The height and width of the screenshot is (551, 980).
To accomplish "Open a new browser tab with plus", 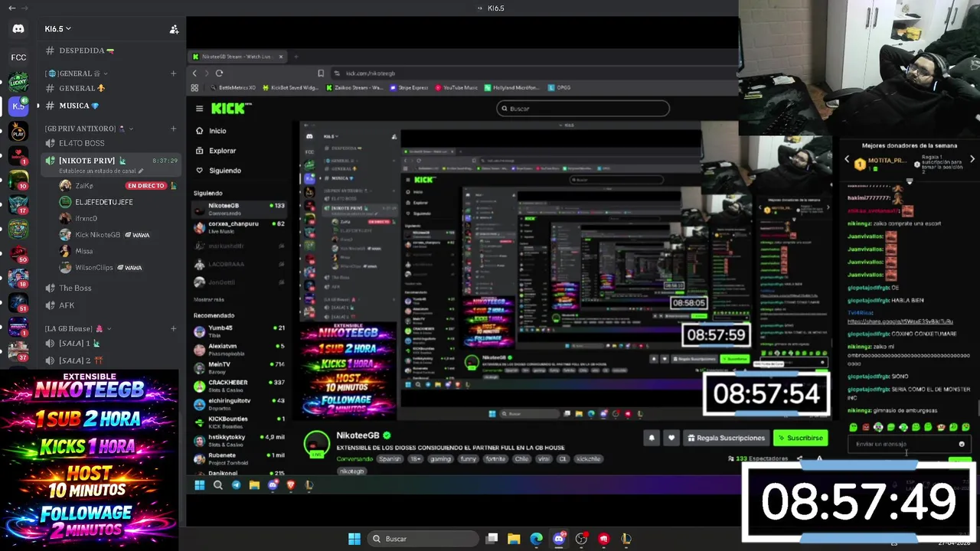I will (296, 57).
